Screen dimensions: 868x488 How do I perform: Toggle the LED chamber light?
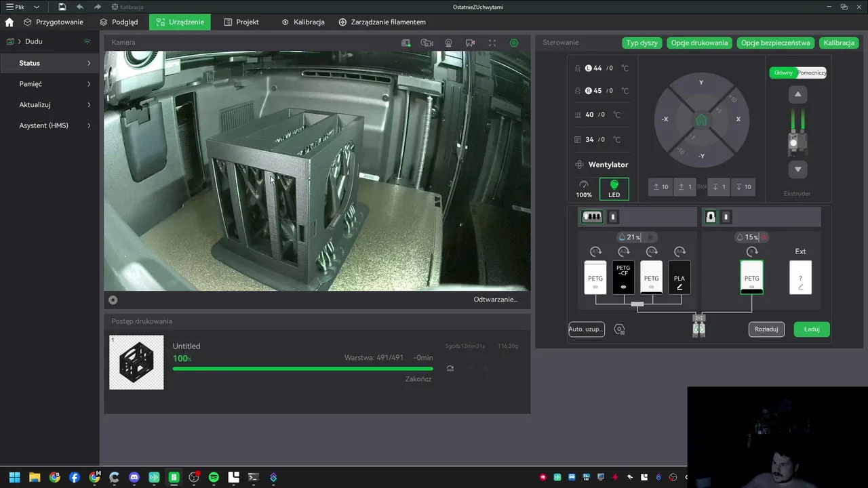614,189
